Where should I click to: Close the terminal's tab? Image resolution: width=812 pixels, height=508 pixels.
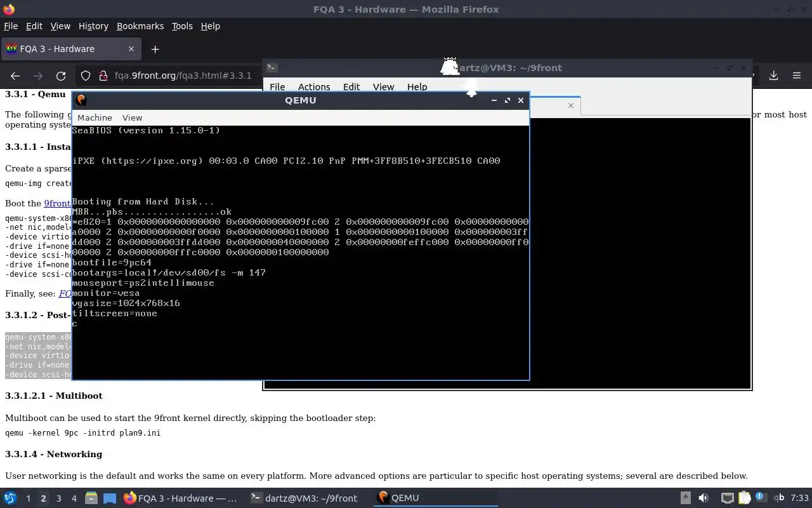tap(571, 105)
